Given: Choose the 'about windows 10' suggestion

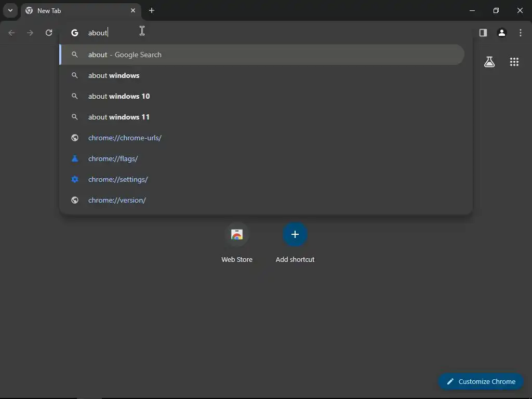Looking at the screenshot, I should tap(262, 96).
